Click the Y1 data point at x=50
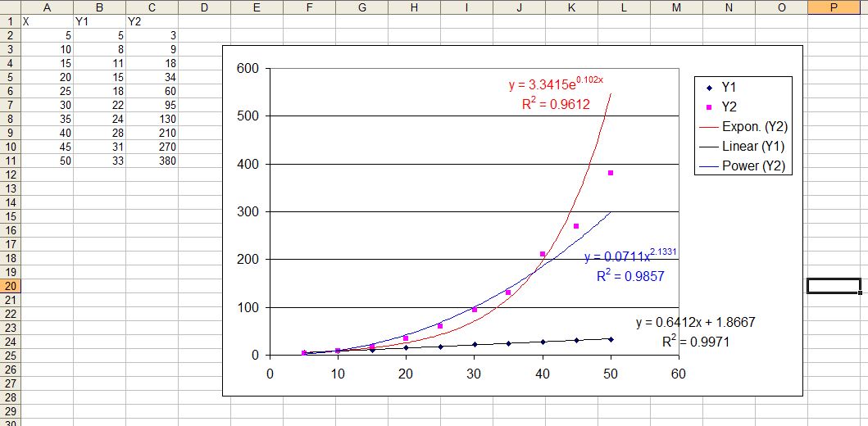Screen dimensions: 868x426 611,339
